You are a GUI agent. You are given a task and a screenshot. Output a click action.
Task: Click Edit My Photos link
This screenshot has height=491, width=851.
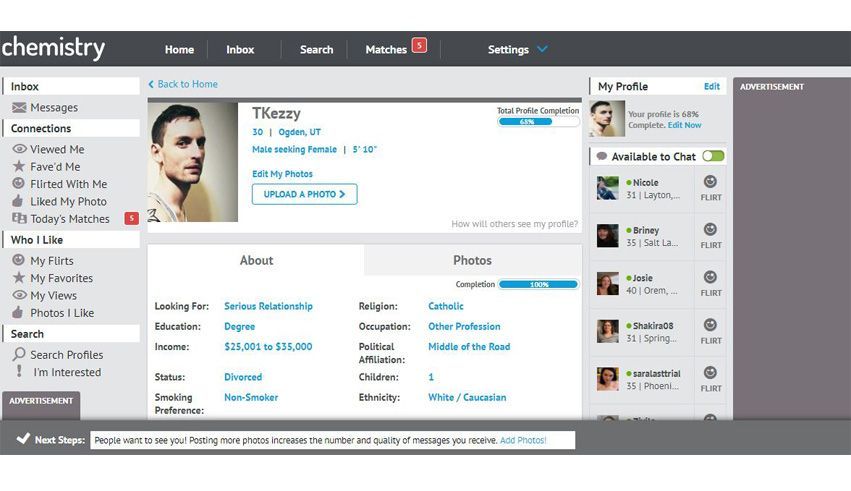[282, 174]
